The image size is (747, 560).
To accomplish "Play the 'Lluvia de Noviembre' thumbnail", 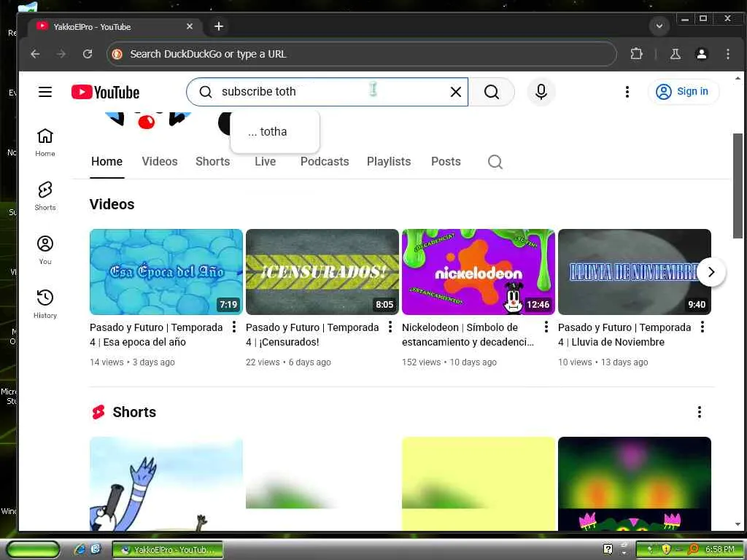I will pos(634,272).
